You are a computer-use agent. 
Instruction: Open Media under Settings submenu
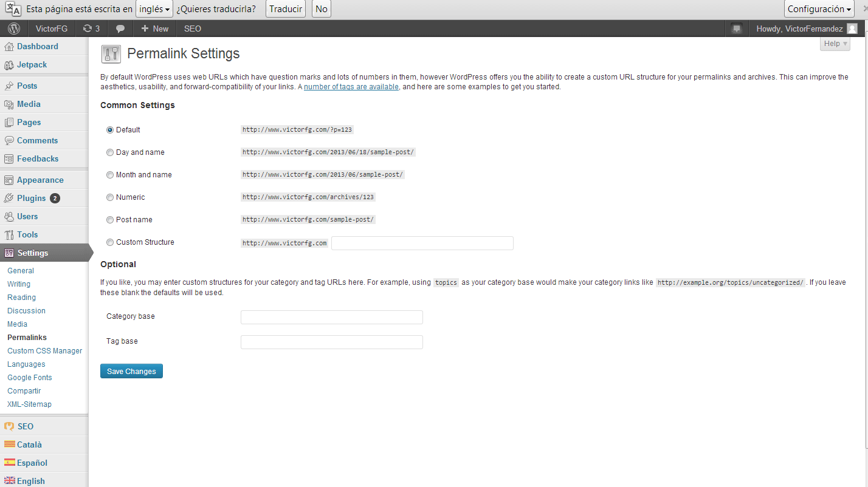coord(17,324)
